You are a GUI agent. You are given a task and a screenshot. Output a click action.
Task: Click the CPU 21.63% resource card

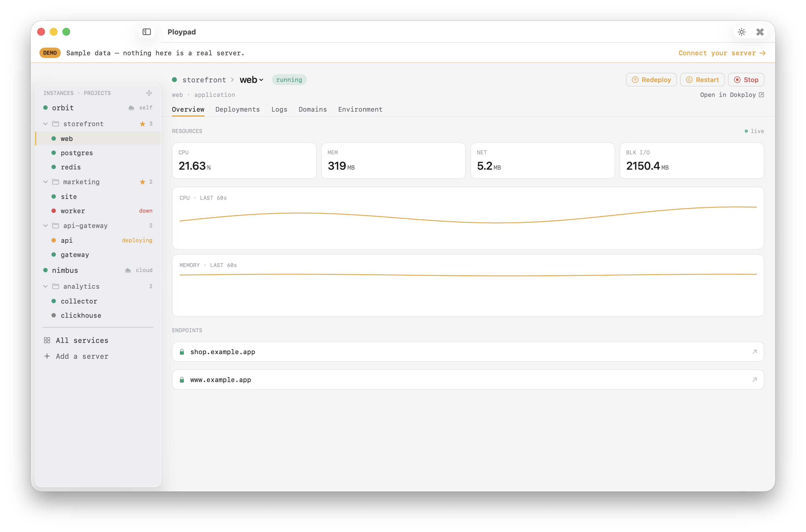(x=244, y=160)
